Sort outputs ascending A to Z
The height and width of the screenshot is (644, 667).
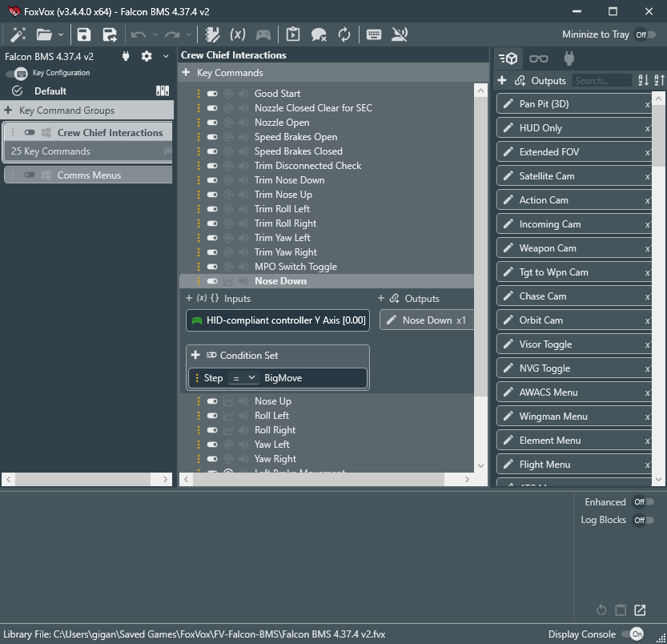click(643, 80)
